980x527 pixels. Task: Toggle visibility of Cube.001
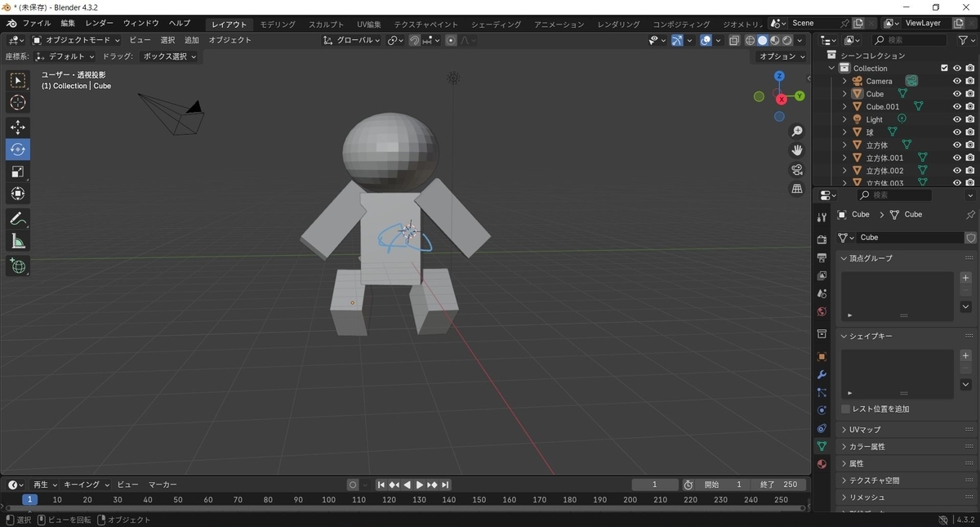955,106
